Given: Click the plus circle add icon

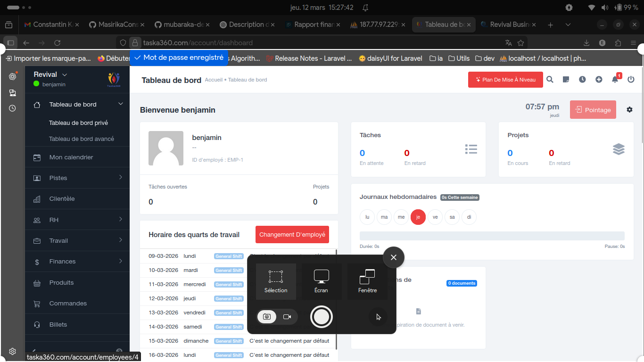Looking at the screenshot, I should tap(599, 80).
